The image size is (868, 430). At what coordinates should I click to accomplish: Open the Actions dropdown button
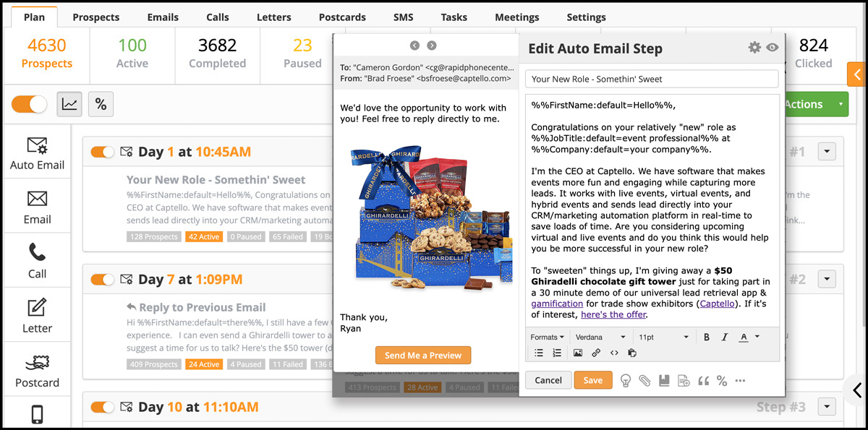point(815,104)
